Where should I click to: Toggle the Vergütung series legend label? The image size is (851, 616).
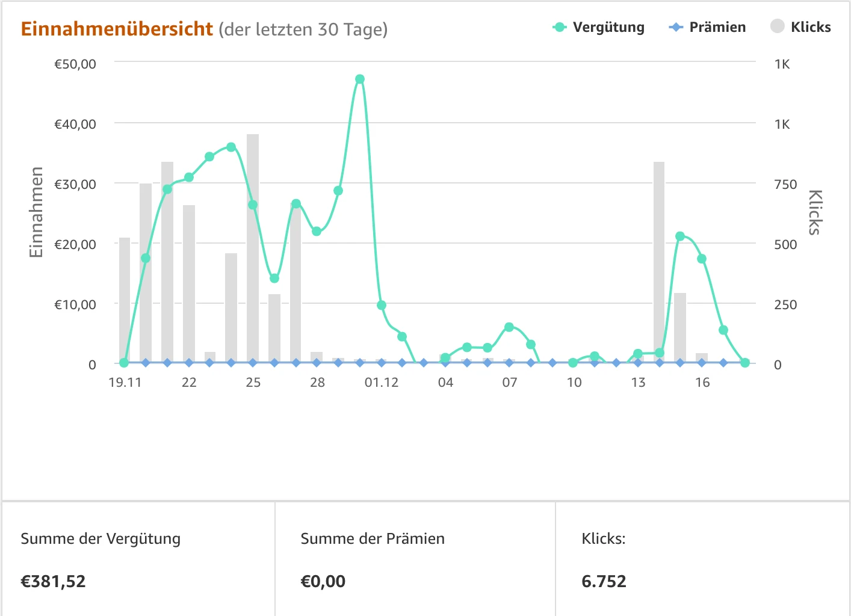pyautogui.click(x=608, y=27)
